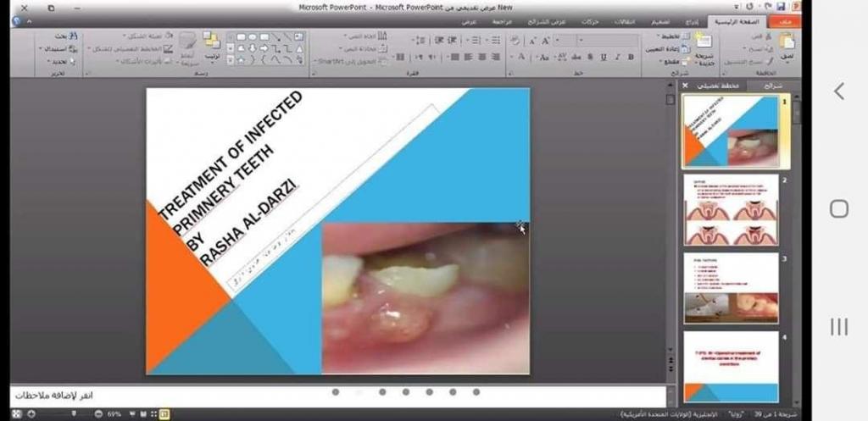The height and width of the screenshot is (421, 868).
Task: Click the Find (بحث) binoculars icon
Action: click(72, 36)
